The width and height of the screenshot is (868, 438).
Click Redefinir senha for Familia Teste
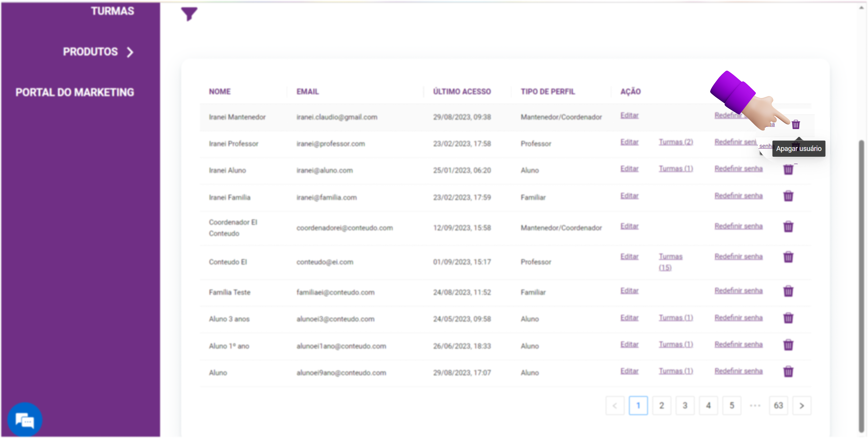tap(738, 290)
